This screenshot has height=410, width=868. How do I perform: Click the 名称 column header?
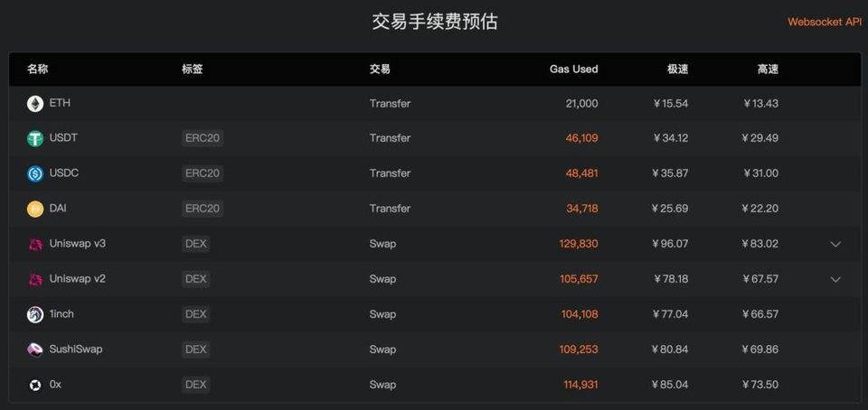coord(37,69)
